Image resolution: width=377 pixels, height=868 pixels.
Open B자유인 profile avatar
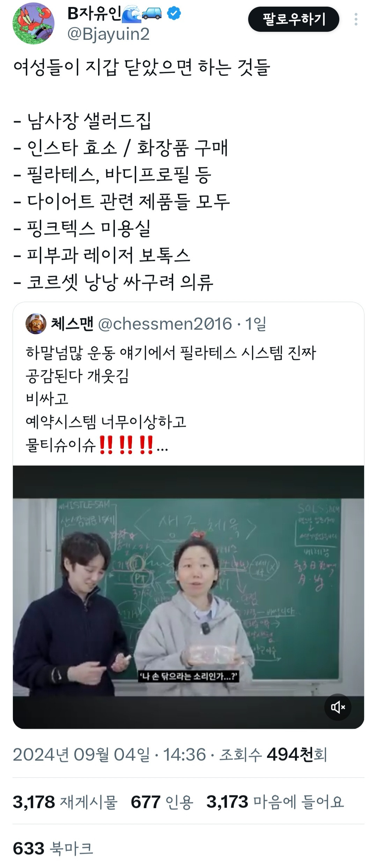click(34, 23)
